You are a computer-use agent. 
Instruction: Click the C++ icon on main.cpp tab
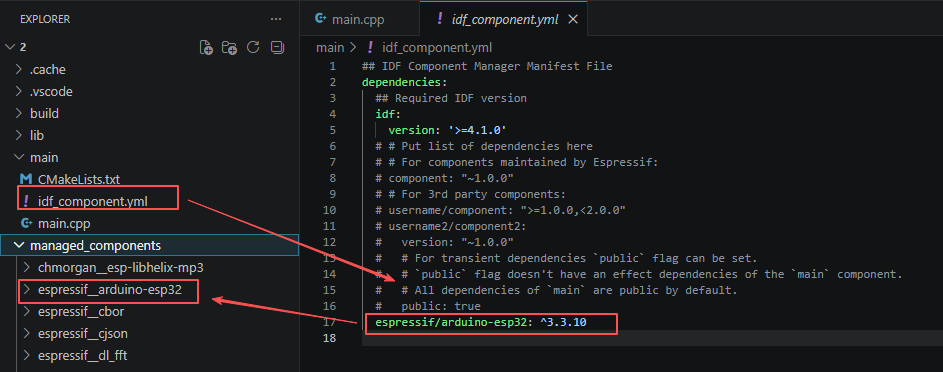pos(321,19)
